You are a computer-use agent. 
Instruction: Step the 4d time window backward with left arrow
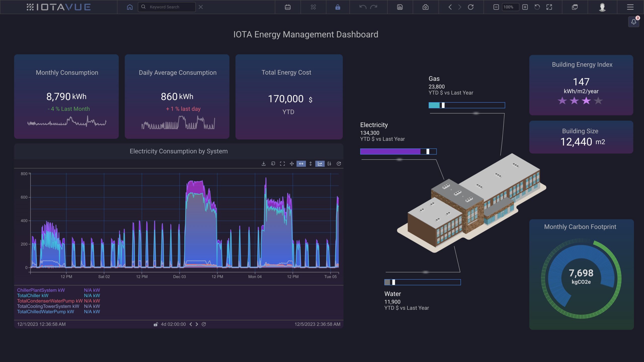pos(191,324)
